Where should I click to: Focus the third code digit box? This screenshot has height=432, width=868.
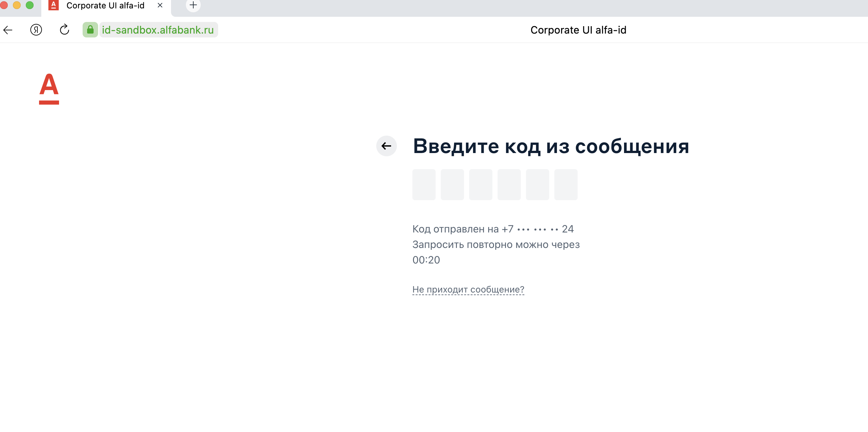pos(480,185)
